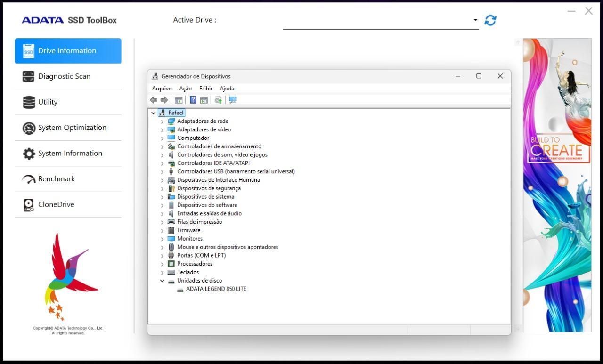Select Dispositivos de segurança

pyautogui.click(x=209, y=188)
